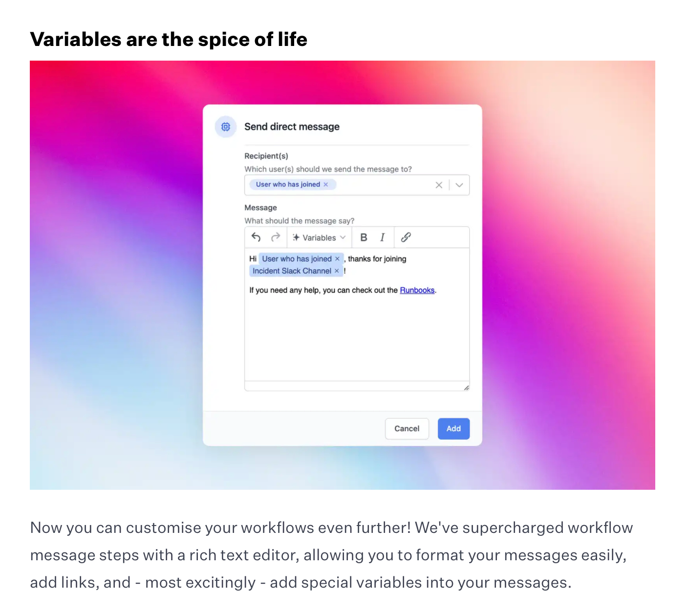
Task: Grab the message box resize handle
Action: pos(466,388)
